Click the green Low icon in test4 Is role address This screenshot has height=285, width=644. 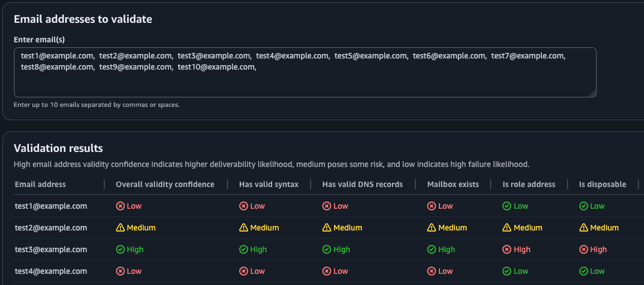click(x=507, y=271)
